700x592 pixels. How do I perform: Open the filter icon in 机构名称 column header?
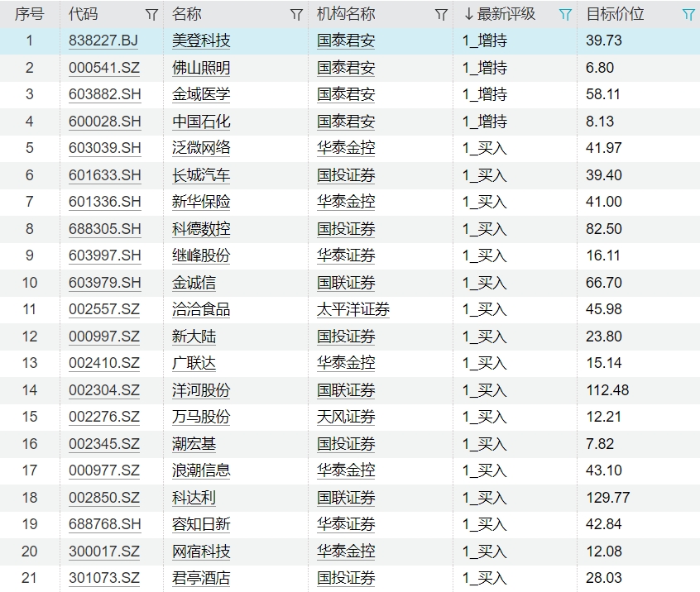coord(441,14)
